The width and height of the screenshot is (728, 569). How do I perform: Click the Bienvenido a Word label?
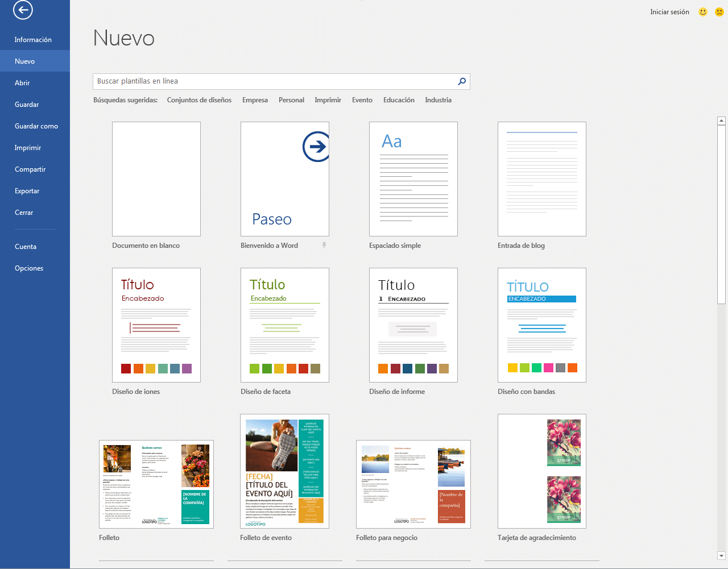tap(270, 246)
